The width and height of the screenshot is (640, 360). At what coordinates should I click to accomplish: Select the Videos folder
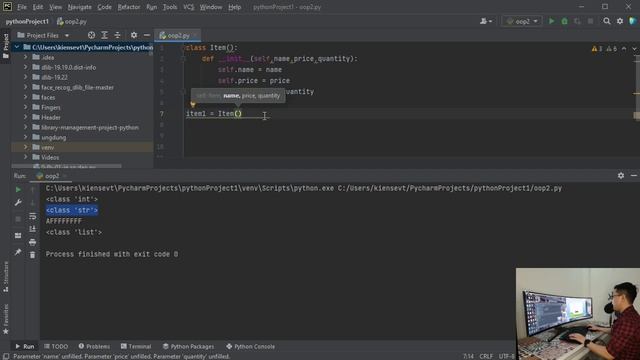point(50,157)
